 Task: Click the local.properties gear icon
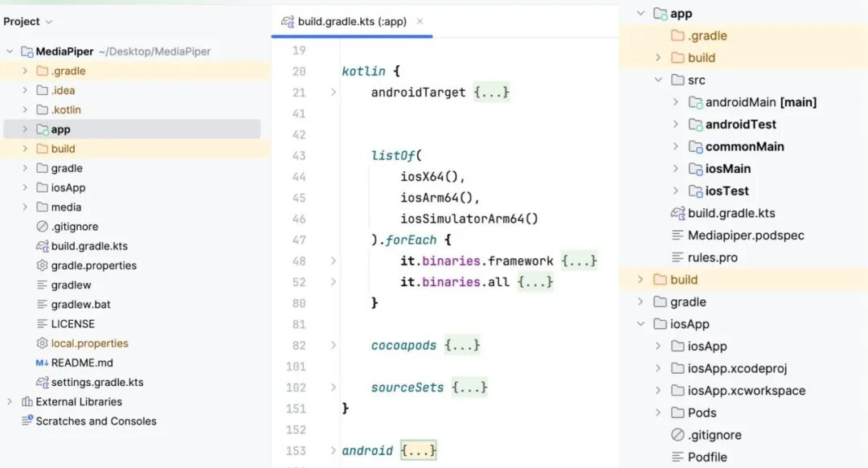pyautogui.click(x=42, y=343)
